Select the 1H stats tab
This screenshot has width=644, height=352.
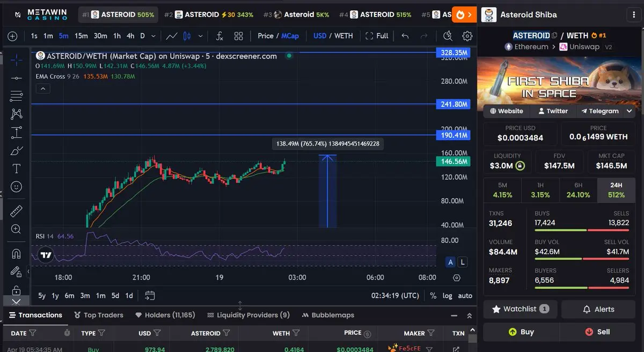540,190
